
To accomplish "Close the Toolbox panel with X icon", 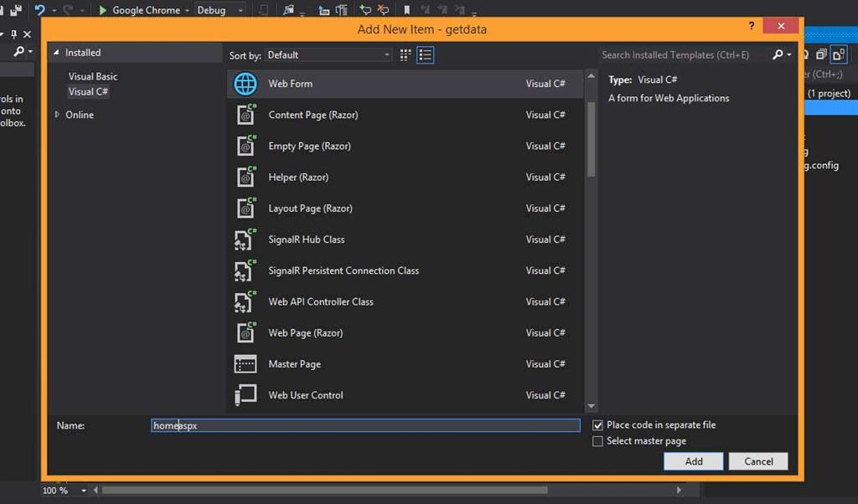I will coord(27,33).
